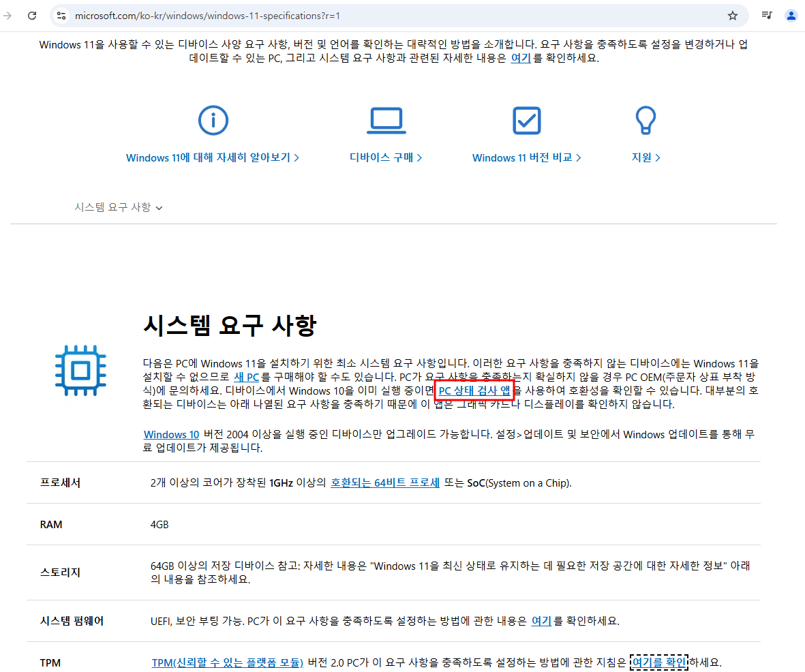Follow the Windows 10 link
The height and width of the screenshot is (672, 805).
[172, 434]
